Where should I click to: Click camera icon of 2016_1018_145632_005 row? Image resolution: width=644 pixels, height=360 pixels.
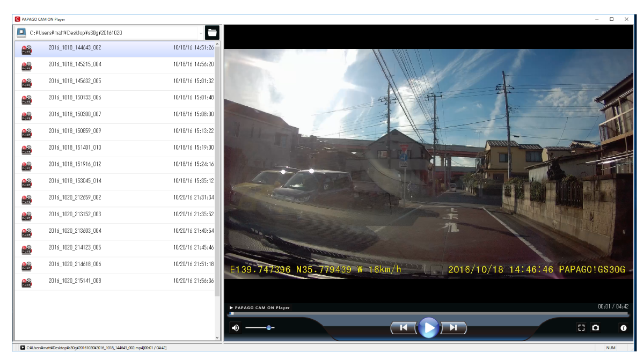(x=26, y=83)
